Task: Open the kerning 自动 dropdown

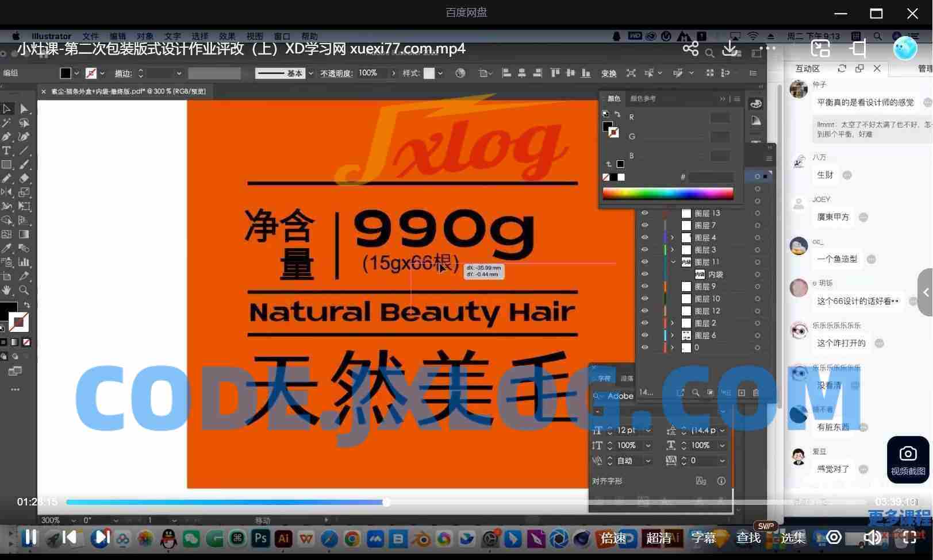Action: (648, 461)
